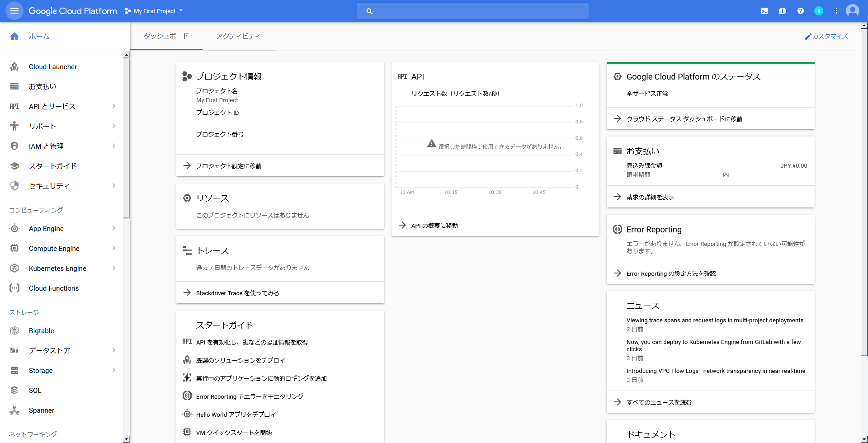
Task: Activate Cloud Shell icon in top bar
Action: 764,11
